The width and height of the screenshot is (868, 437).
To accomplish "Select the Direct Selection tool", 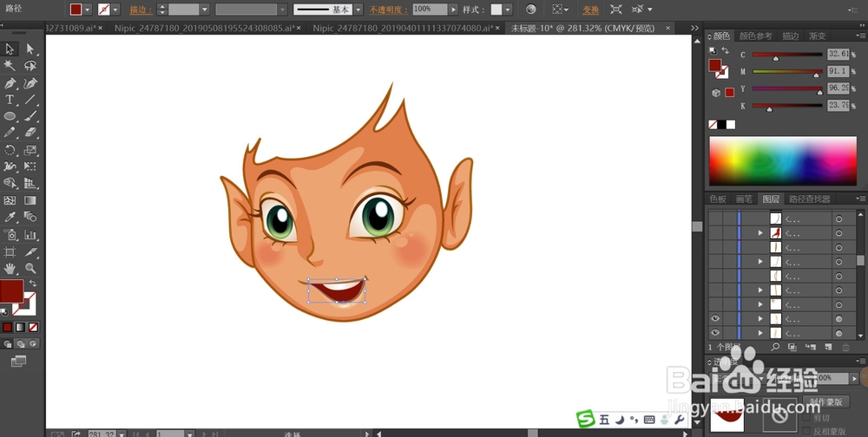I will click(x=30, y=49).
